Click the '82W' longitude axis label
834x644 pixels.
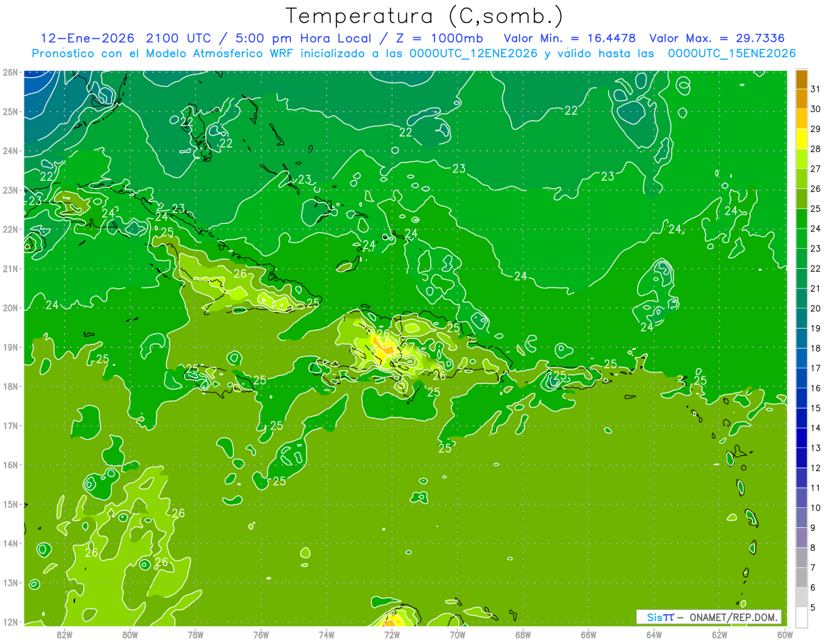pyautogui.click(x=65, y=634)
